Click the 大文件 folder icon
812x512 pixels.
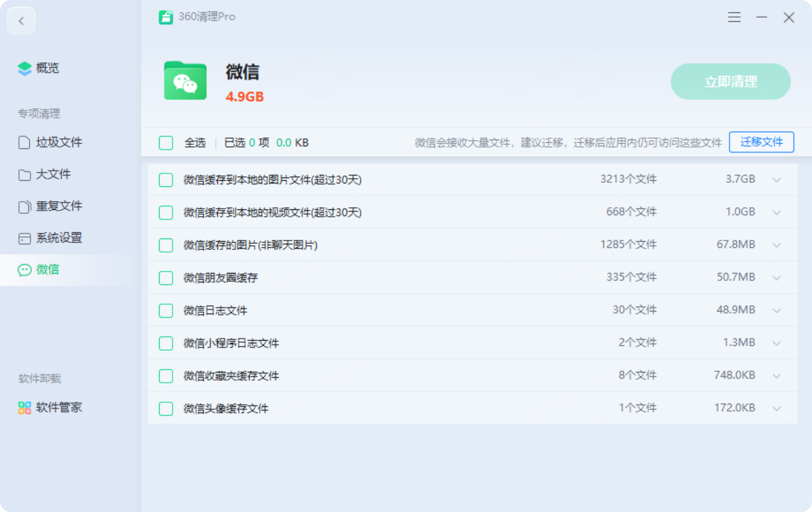point(24,175)
